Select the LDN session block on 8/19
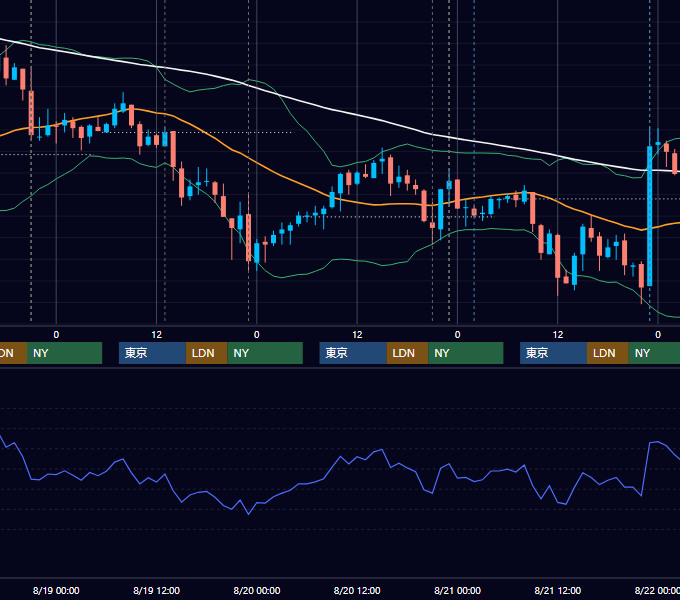 (206, 353)
